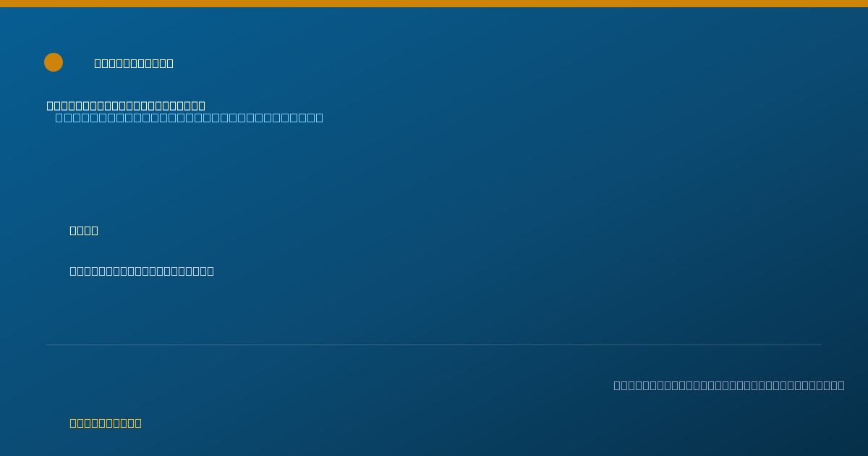
Task: Open the white paragraph above the divider
Action: coord(142,271)
